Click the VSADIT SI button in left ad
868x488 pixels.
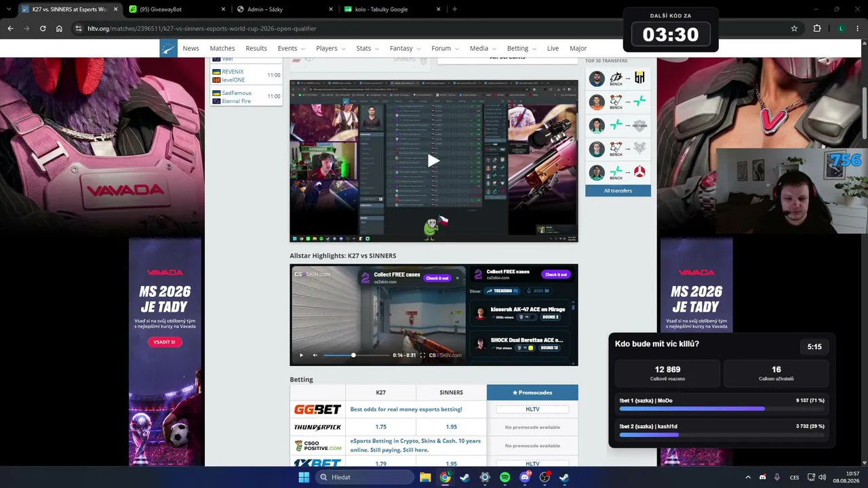point(165,342)
